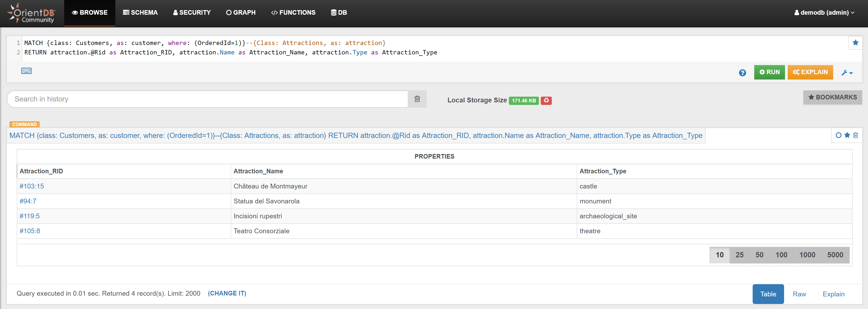Open the GRAPH tab
Viewport: 868px width, 309px height.
coord(241,12)
